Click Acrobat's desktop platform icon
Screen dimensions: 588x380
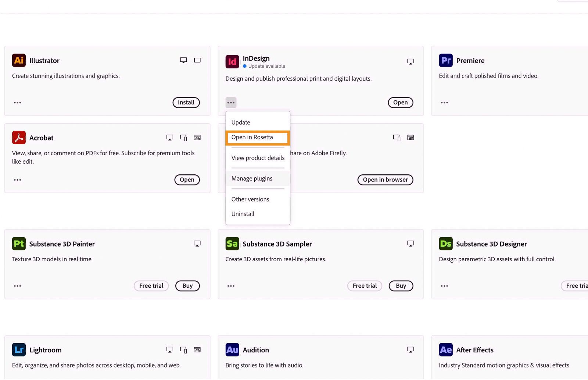point(170,138)
